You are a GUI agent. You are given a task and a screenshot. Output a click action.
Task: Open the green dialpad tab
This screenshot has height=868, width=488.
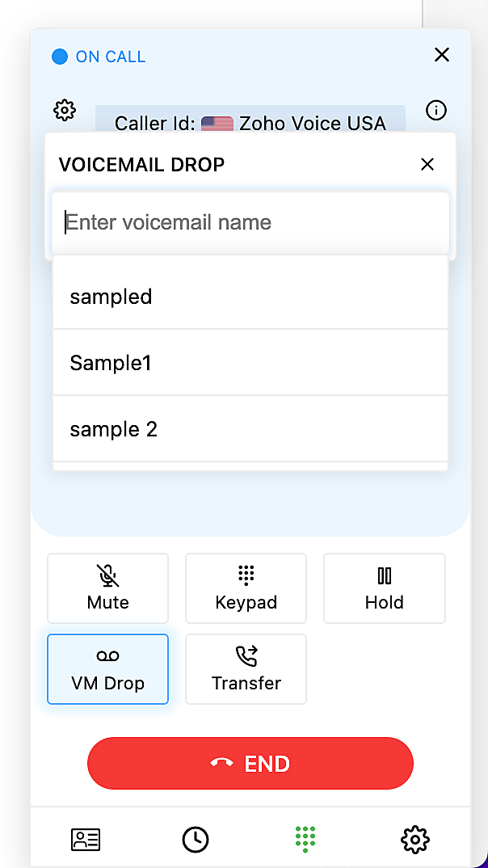coord(305,840)
